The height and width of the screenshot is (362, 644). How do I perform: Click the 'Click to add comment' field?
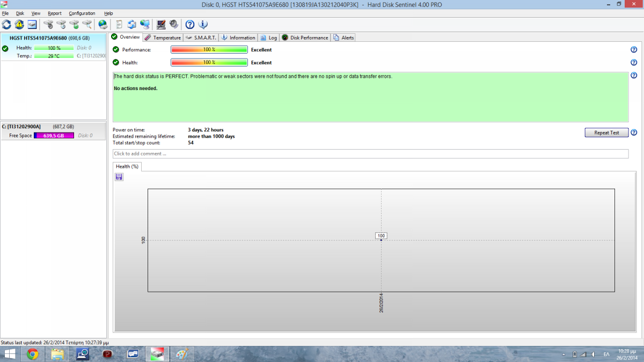coord(370,153)
